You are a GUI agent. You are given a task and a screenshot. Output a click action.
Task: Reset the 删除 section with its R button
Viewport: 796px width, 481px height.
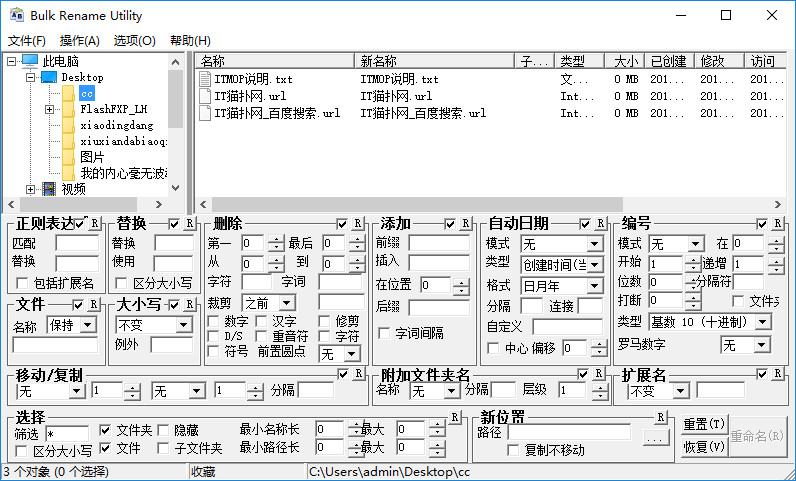point(358,223)
